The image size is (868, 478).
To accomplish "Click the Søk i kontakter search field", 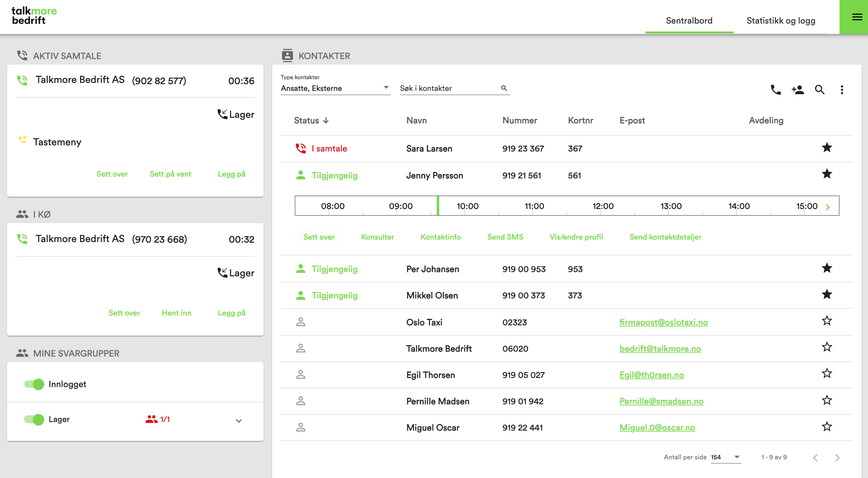I will (450, 88).
